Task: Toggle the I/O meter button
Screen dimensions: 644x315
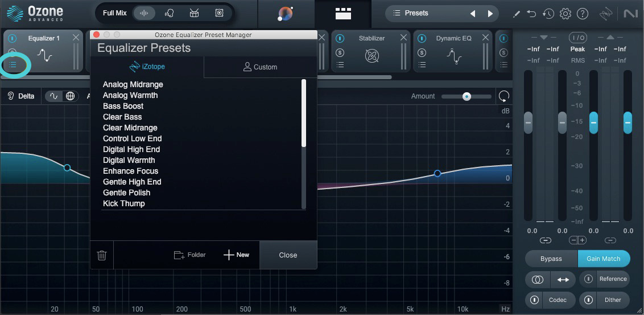Action: [578, 38]
